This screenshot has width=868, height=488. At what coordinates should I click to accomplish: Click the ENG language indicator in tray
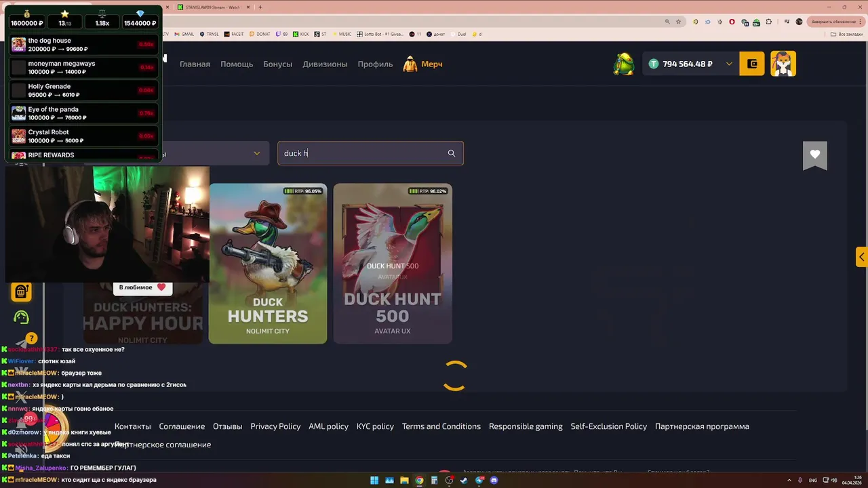coord(813,481)
